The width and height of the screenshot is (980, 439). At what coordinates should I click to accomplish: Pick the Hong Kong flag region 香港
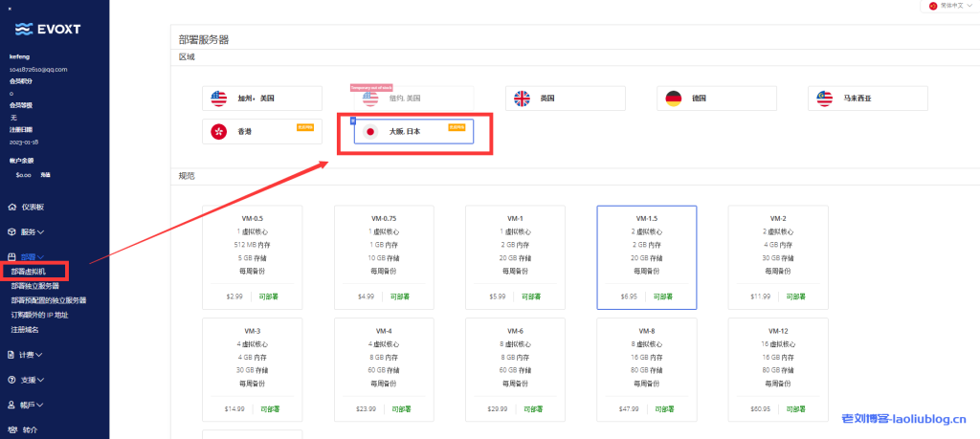tap(262, 131)
